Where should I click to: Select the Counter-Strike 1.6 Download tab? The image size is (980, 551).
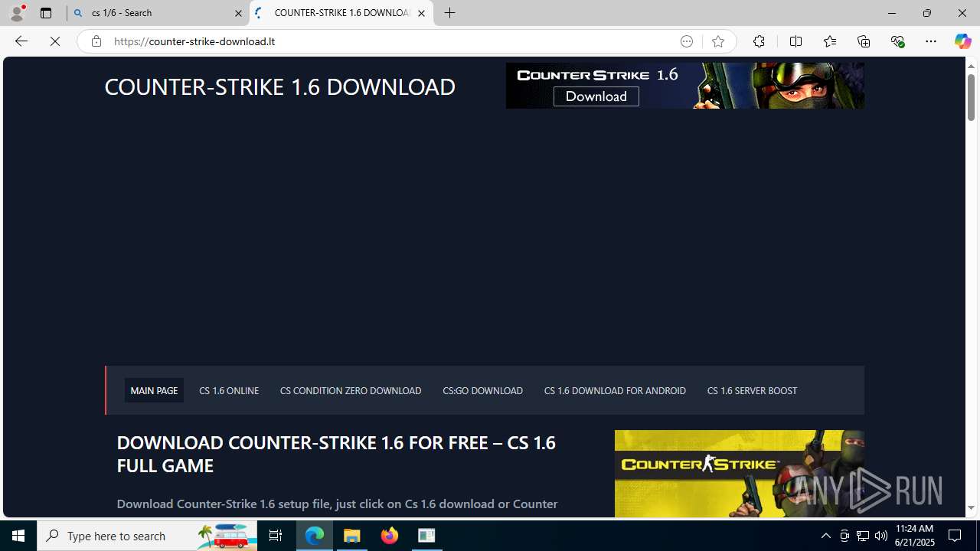coord(341,13)
